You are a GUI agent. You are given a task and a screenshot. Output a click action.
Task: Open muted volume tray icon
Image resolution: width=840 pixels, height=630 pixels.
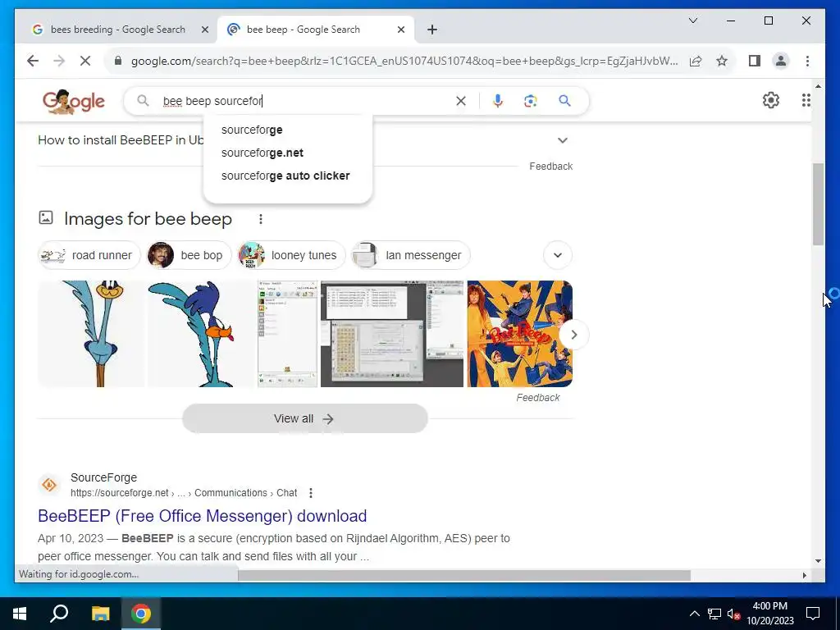[x=734, y=614]
